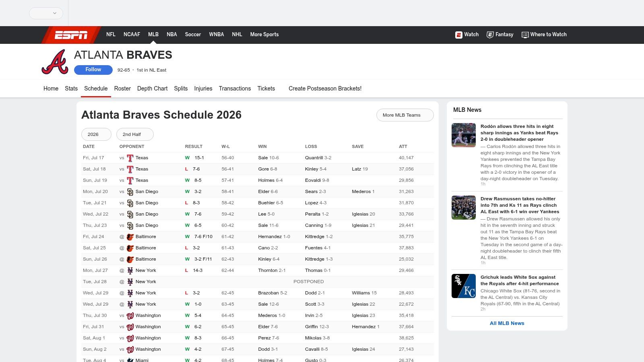The image size is (644, 362).
Task: Expand the More MLB Teams dropdown
Action: 405,115
